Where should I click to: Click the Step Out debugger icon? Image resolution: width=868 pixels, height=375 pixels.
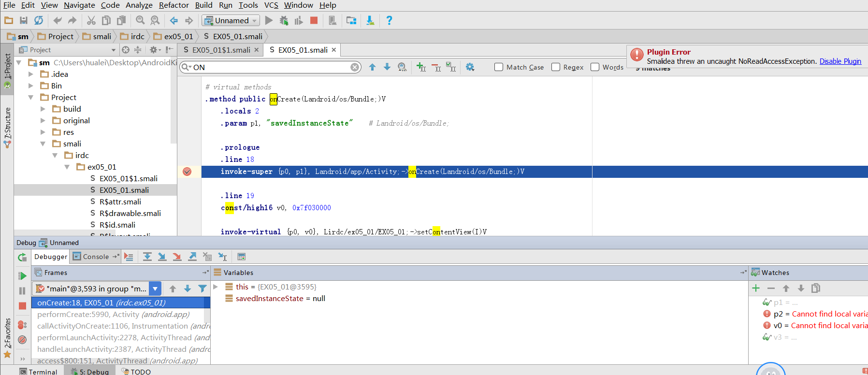(x=192, y=257)
